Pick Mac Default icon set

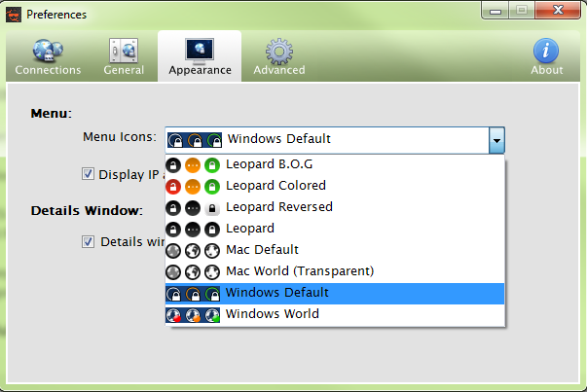[335, 250]
